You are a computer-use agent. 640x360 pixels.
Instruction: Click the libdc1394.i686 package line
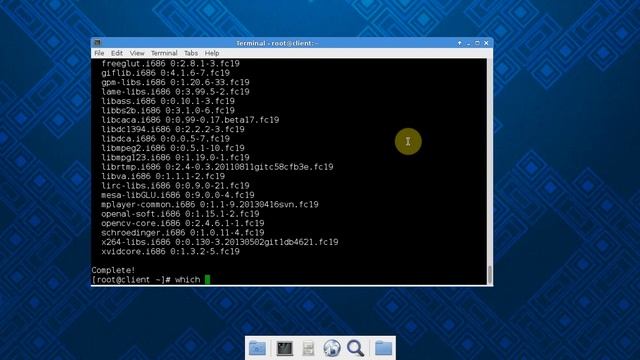[x=173, y=129]
